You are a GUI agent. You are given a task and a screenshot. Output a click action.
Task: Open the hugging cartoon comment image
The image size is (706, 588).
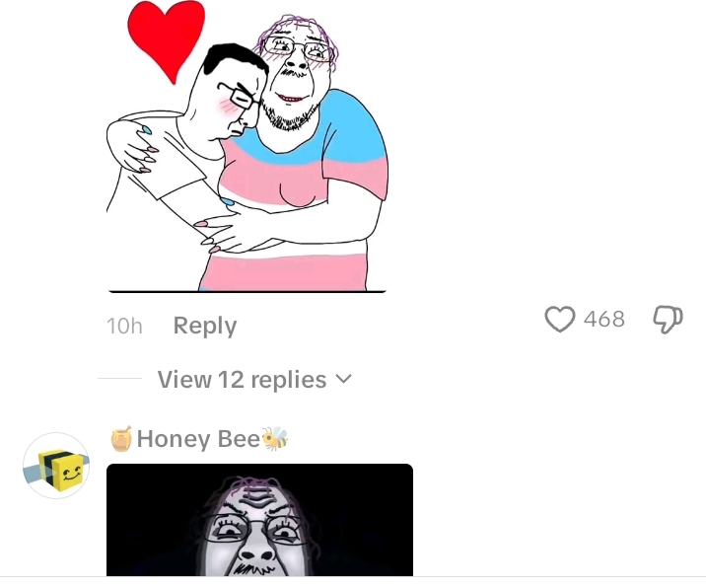click(x=247, y=146)
